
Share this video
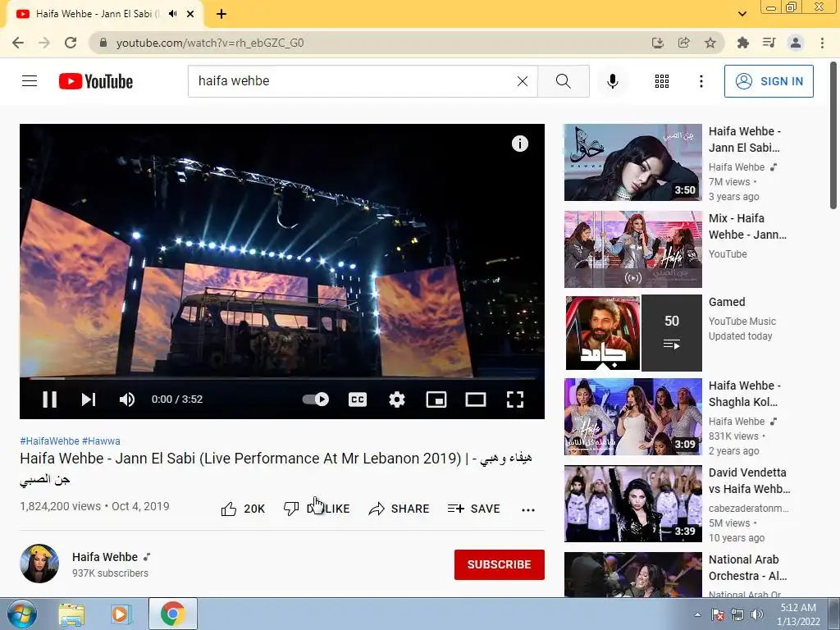(399, 509)
